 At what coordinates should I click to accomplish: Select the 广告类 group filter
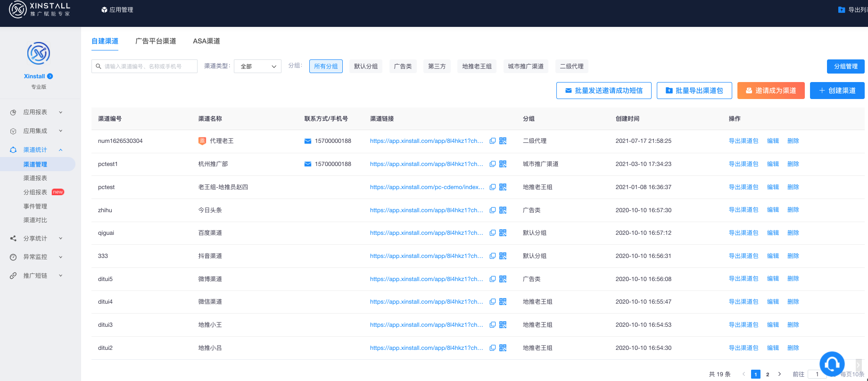click(x=403, y=66)
